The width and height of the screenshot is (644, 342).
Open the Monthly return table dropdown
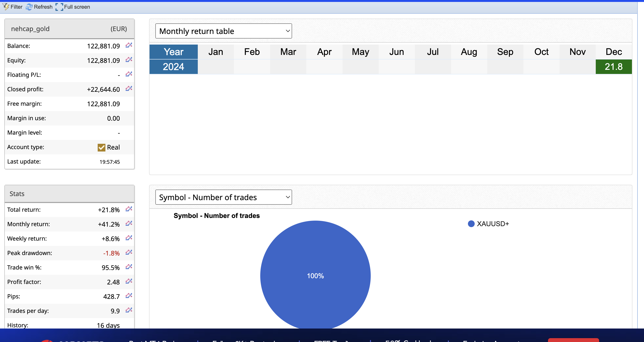223,31
